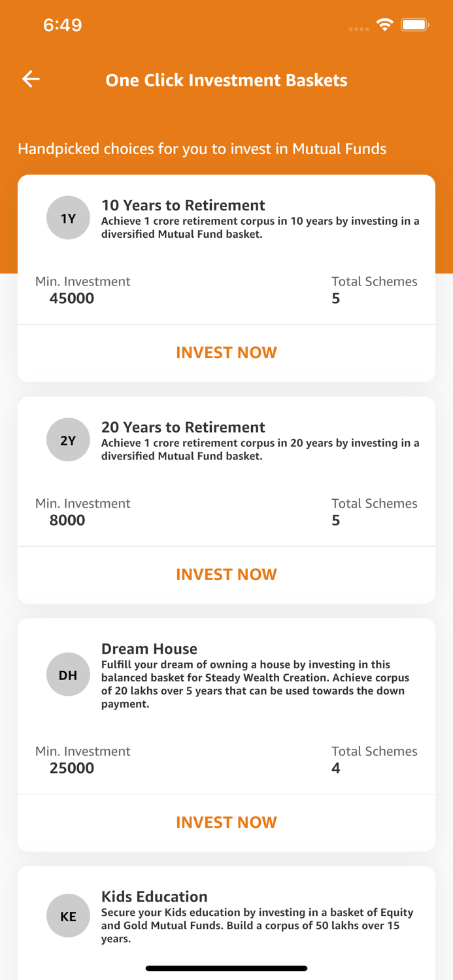Tap the 2Y basket circle icon

click(x=68, y=439)
